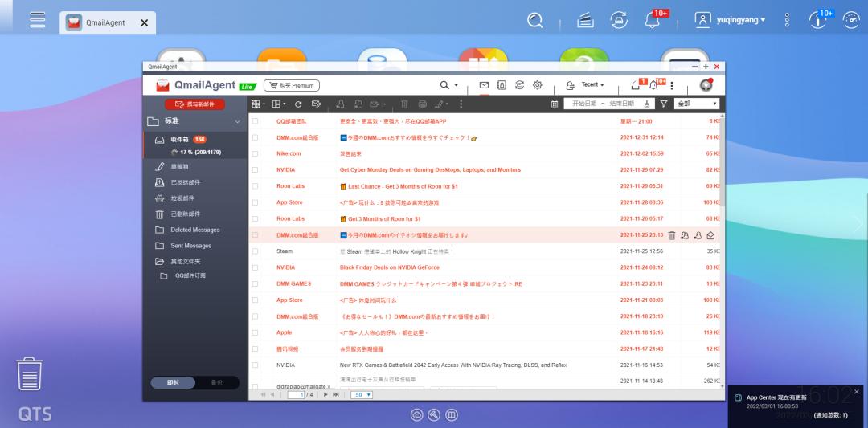Click the toolbar more options vertical dots

461,104
